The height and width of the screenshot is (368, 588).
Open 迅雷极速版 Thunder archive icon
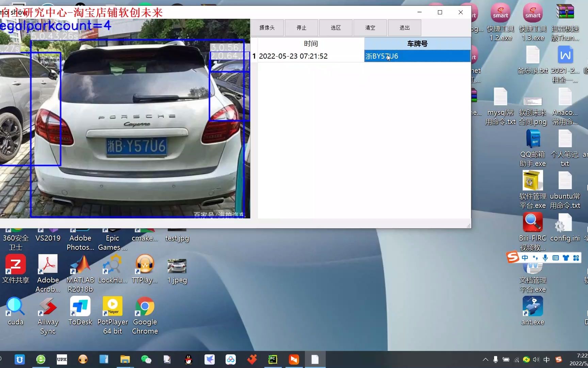565,22
